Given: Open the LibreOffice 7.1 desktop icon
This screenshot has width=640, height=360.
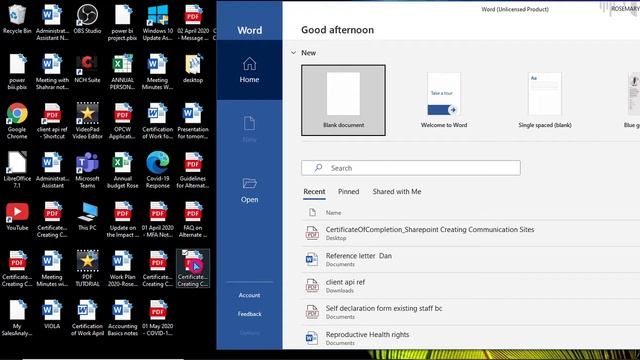Looking at the screenshot, I should [x=17, y=170].
